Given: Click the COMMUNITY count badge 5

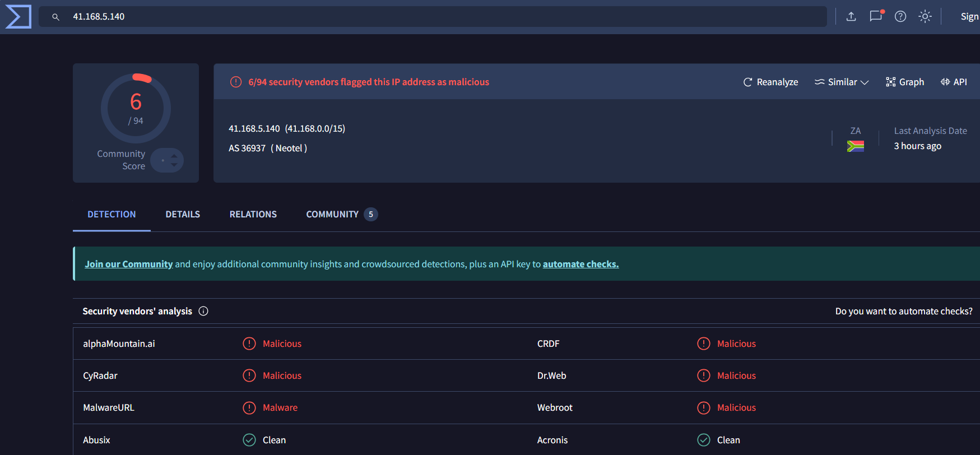Looking at the screenshot, I should pyautogui.click(x=371, y=214).
